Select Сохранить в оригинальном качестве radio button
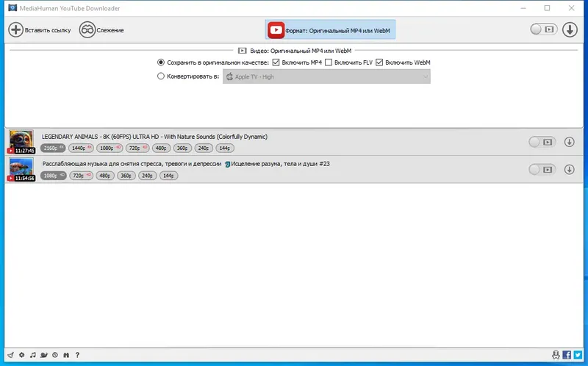Screen dimensions: 588x366 161,62
